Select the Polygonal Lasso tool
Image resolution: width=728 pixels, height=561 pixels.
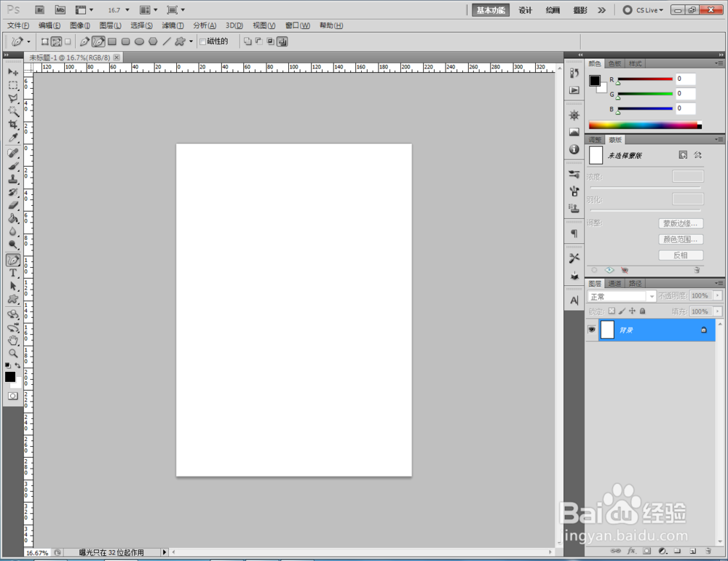pyautogui.click(x=13, y=98)
